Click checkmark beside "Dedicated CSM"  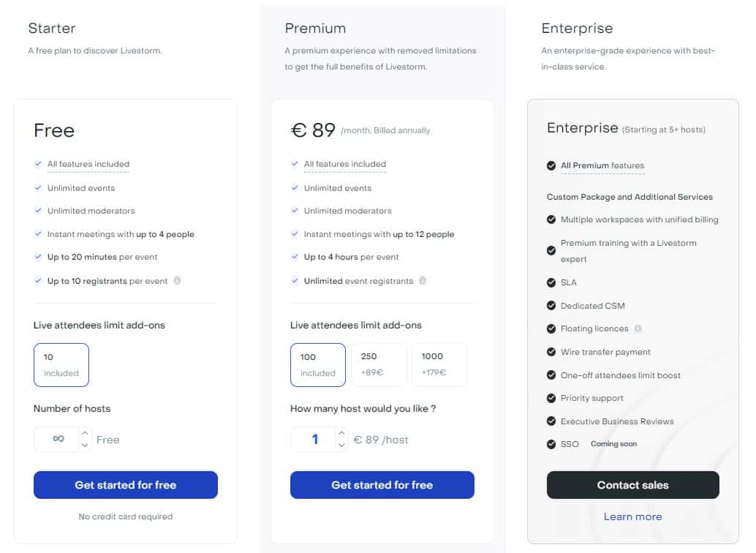pos(551,305)
